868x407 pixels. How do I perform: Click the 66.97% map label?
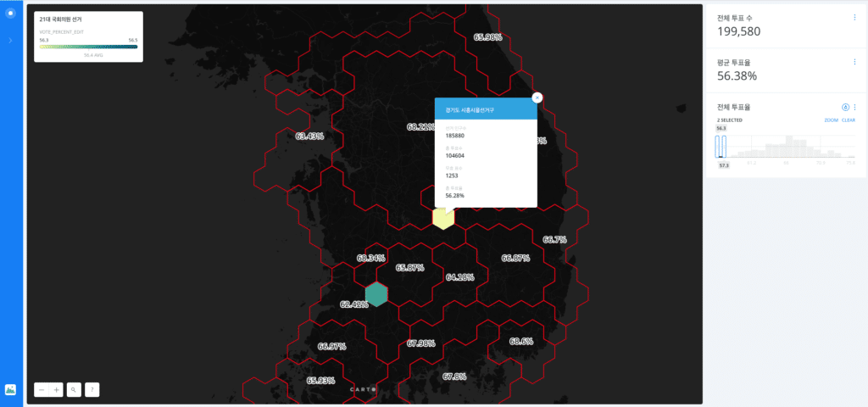tap(331, 347)
